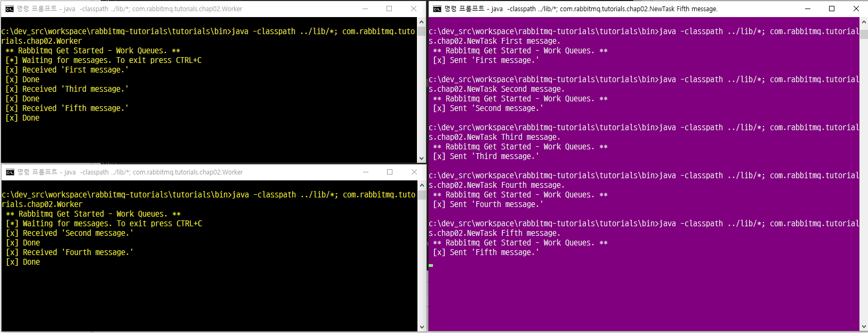Click "Sent 'Third message.'" line
This screenshot has width=868, height=333.
[486, 156]
